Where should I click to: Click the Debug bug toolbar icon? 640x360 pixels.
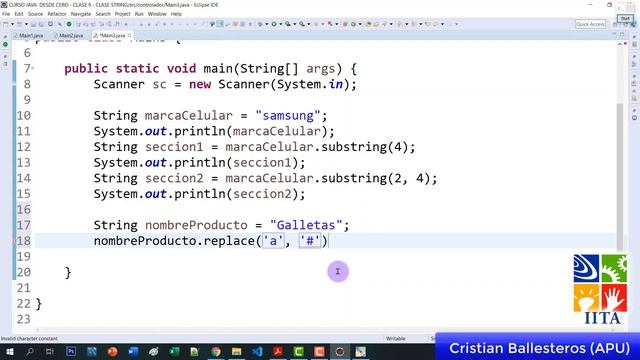tap(260, 24)
